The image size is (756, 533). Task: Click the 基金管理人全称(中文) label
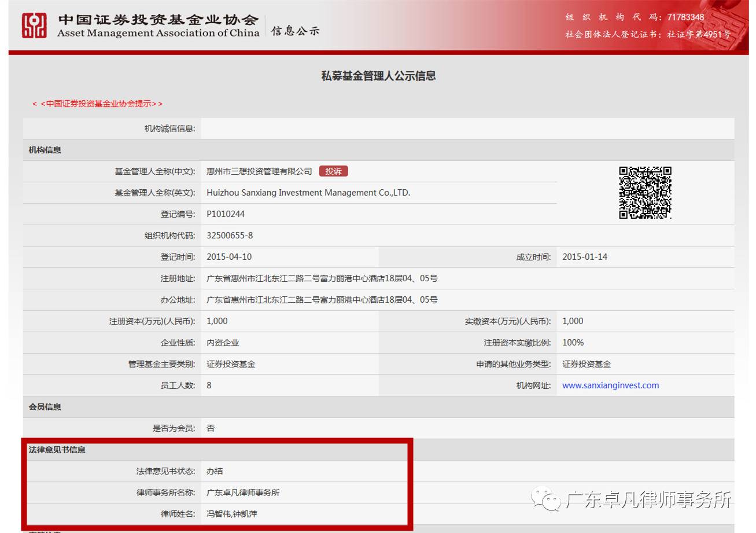click(155, 171)
